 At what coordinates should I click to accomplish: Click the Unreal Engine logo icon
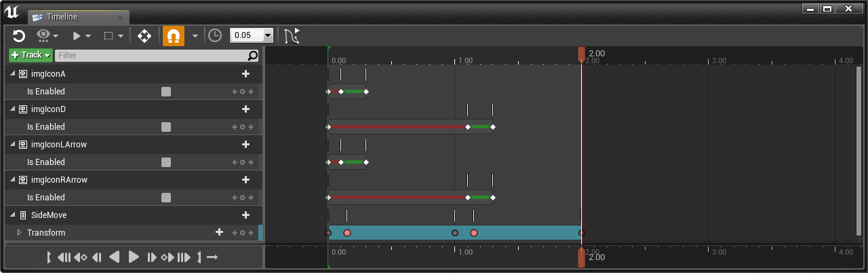12,12
